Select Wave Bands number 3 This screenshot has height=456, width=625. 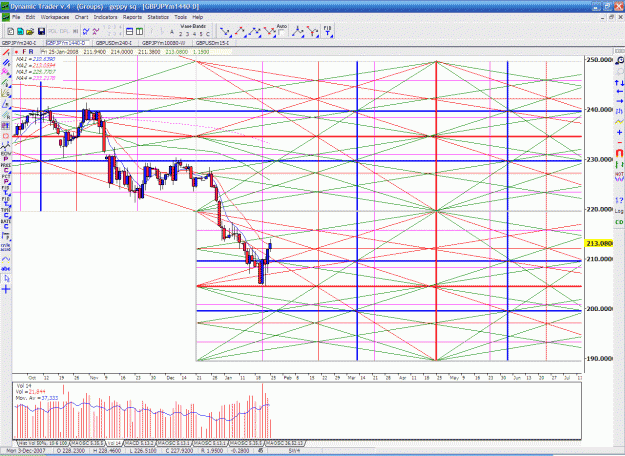[187, 34]
